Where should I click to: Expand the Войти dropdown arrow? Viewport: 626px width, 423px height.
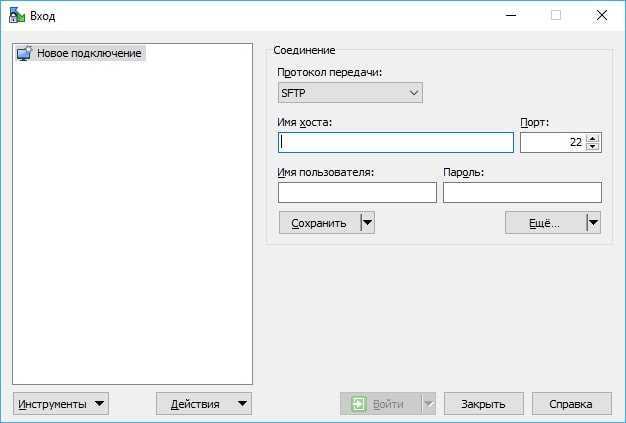(x=429, y=404)
